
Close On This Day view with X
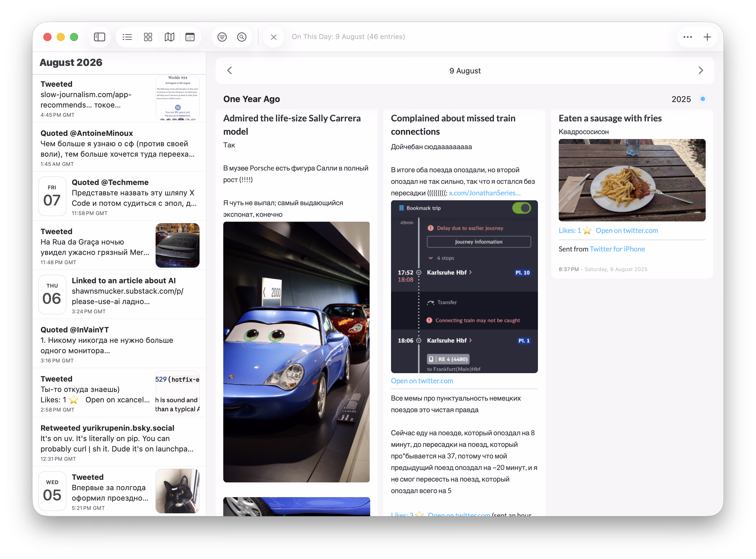pyautogui.click(x=274, y=37)
